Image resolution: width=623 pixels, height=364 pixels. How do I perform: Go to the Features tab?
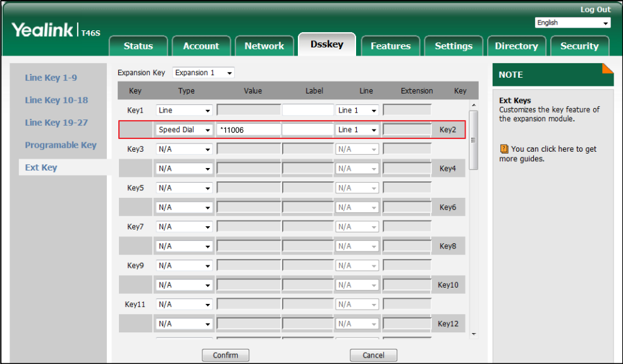click(x=391, y=45)
